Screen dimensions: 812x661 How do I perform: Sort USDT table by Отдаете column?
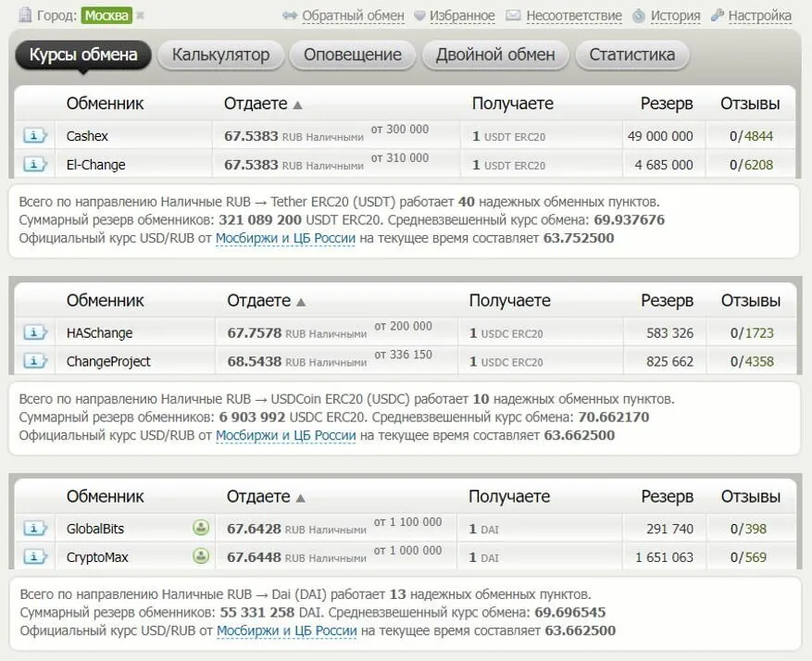297,105
